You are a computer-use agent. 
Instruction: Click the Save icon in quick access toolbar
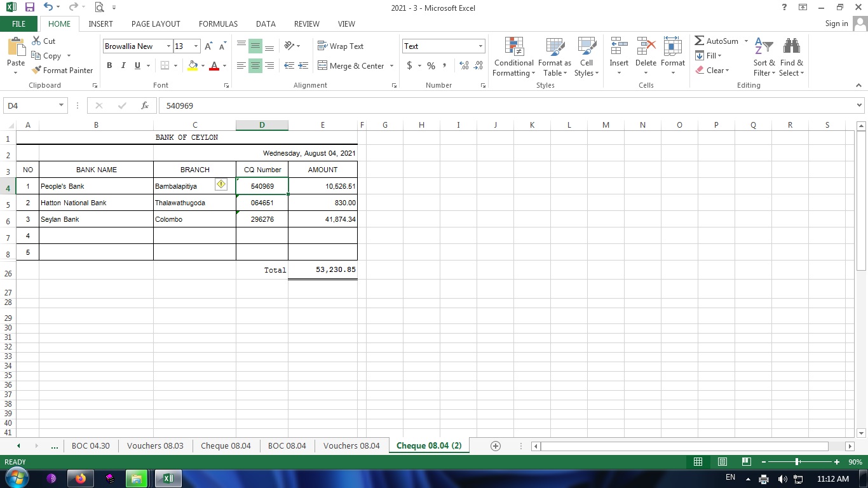pos(29,8)
